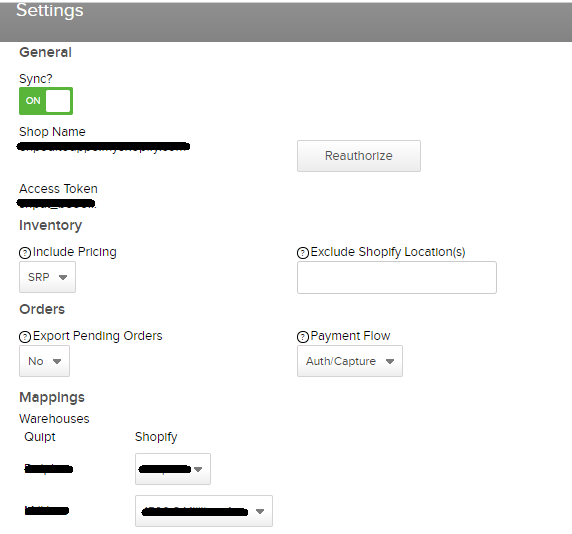Click the Include Pricing label text
572x534 pixels.
[x=75, y=252]
